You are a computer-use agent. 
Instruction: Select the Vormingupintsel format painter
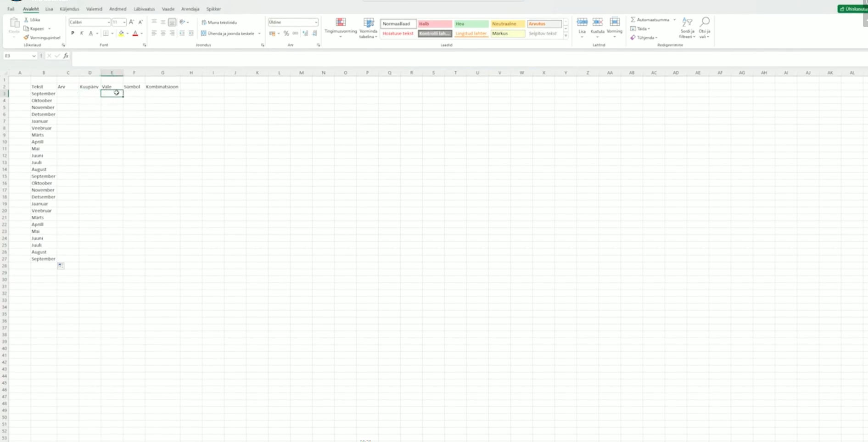(x=42, y=38)
